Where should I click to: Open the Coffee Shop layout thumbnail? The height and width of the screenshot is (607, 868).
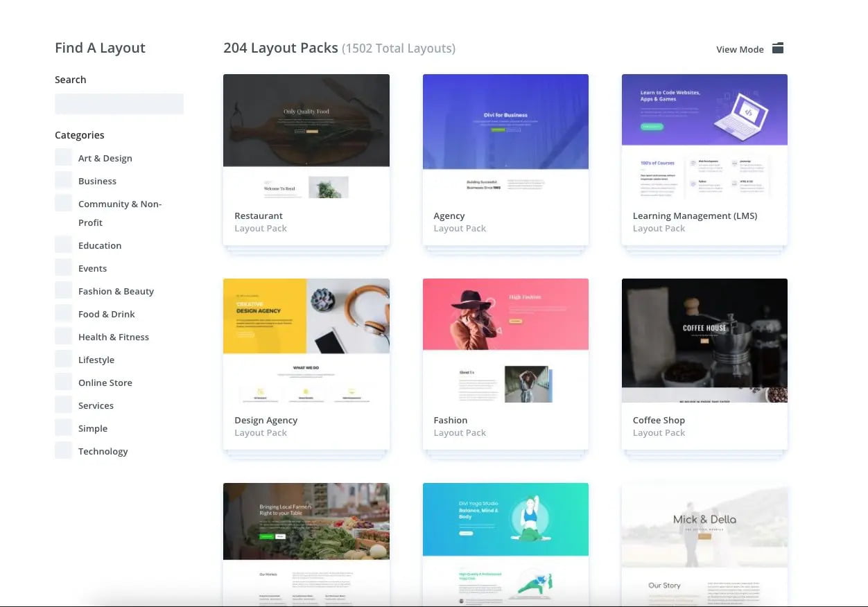pos(704,341)
